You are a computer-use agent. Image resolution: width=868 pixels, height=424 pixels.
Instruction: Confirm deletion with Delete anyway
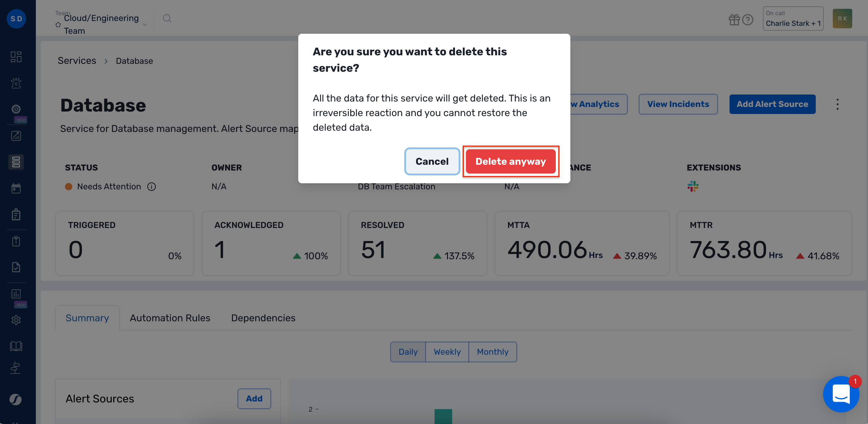point(511,162)
